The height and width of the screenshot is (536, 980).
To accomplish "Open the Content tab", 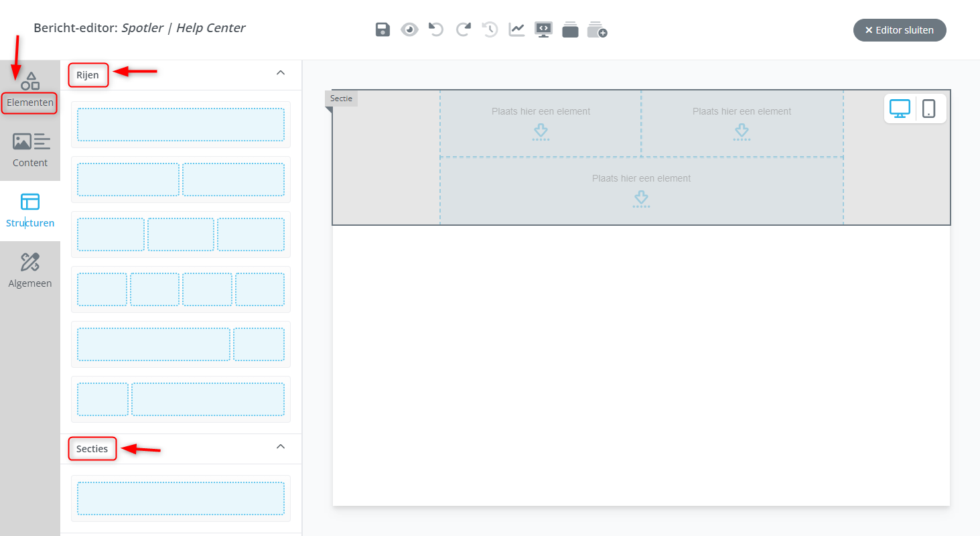I will 30,149.
